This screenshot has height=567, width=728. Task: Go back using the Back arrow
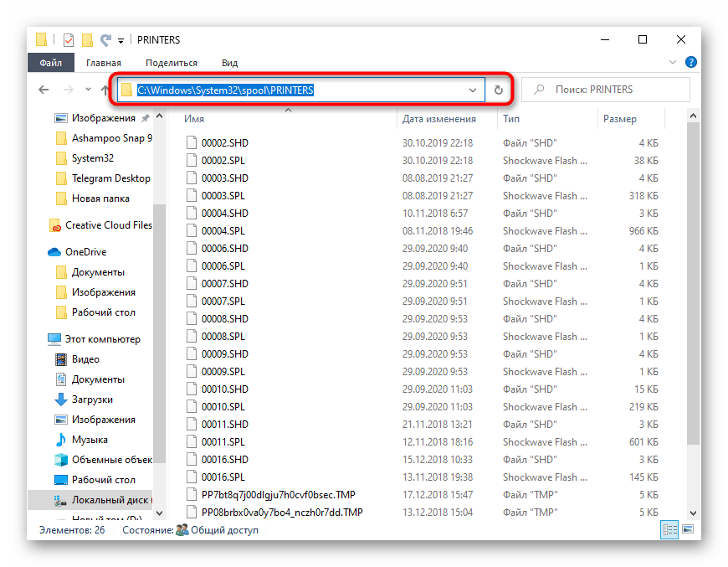[44, 90]
